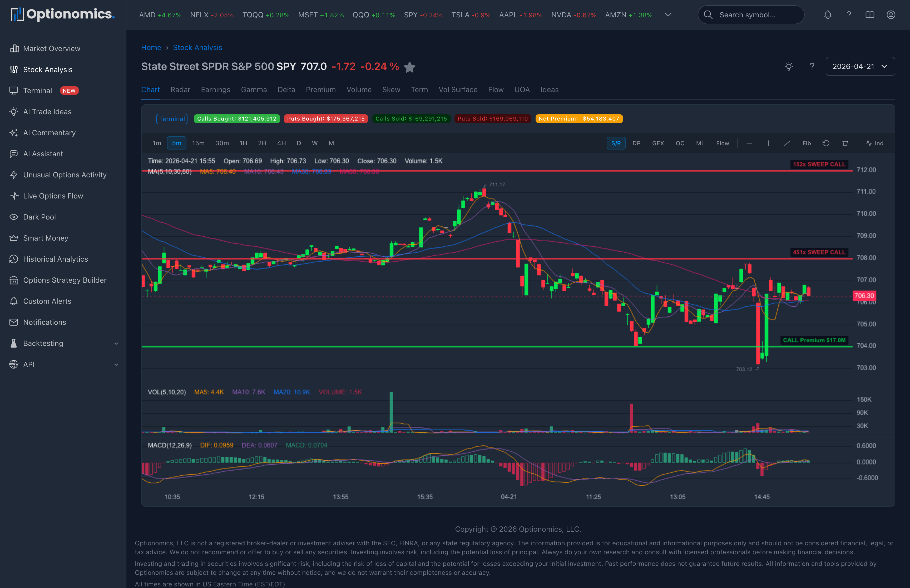Open the Terminal button above the chart

[x=172, y=119]
